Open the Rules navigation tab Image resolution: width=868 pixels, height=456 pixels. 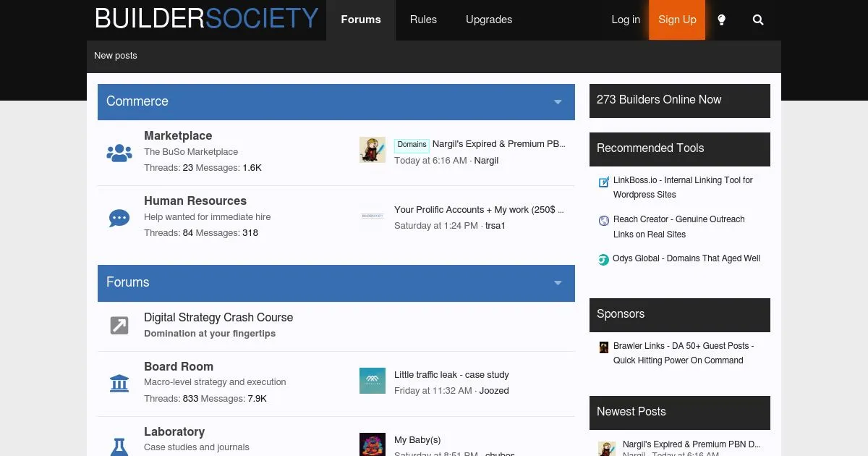[x=423, y=20]
